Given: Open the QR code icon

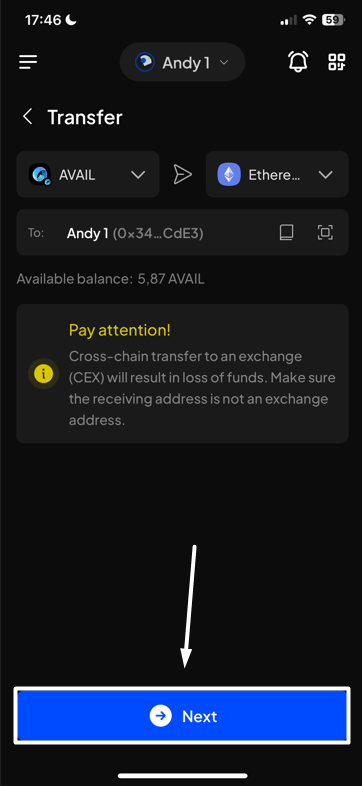Looking at the screenshot, I should tap(337, 62).
